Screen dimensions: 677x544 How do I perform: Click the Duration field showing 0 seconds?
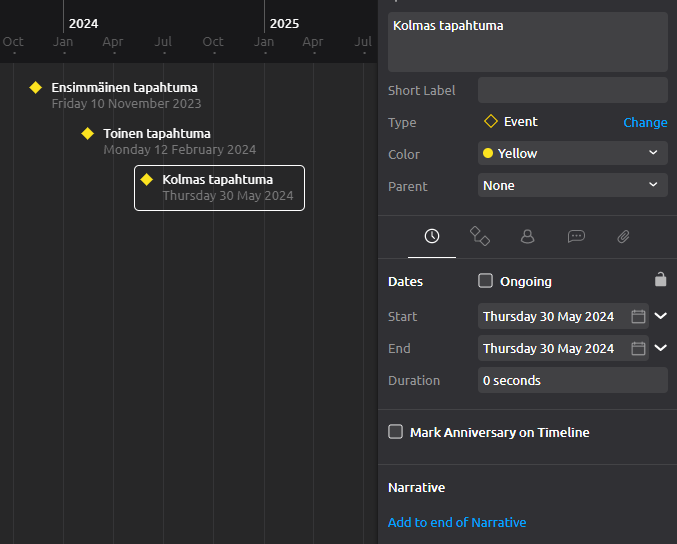click(573, 380)
